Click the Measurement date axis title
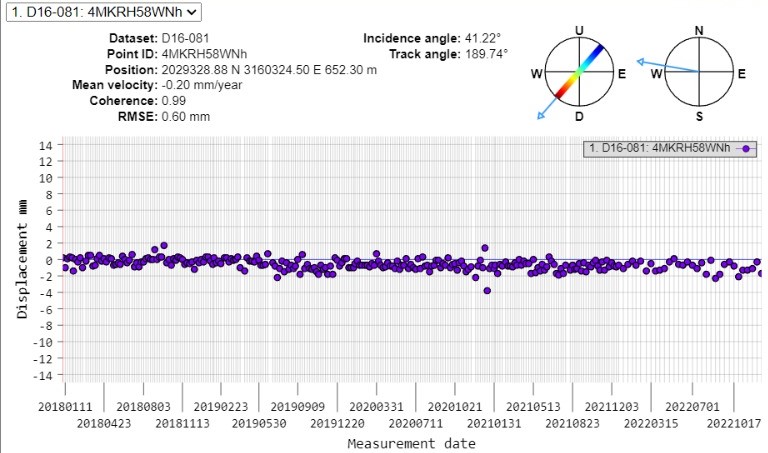Image resolution: width=768 pixels, height=453 pixels. (x=398, y=442)
